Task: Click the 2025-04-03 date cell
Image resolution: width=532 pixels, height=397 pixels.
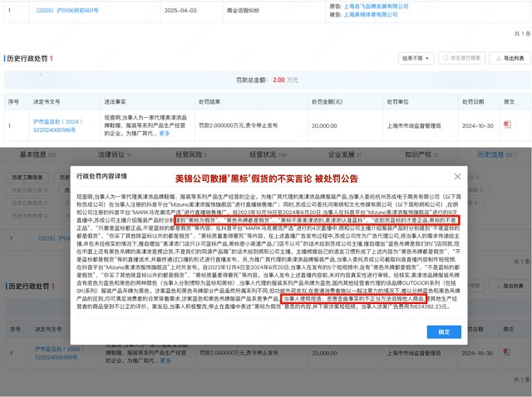Action: point(180,11)
